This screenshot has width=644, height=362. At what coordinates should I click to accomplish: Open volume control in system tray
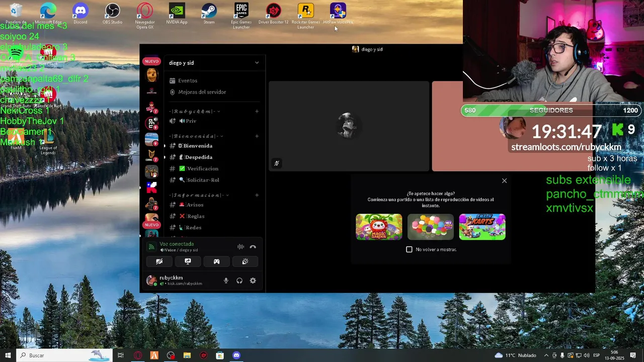pos(587,355)
